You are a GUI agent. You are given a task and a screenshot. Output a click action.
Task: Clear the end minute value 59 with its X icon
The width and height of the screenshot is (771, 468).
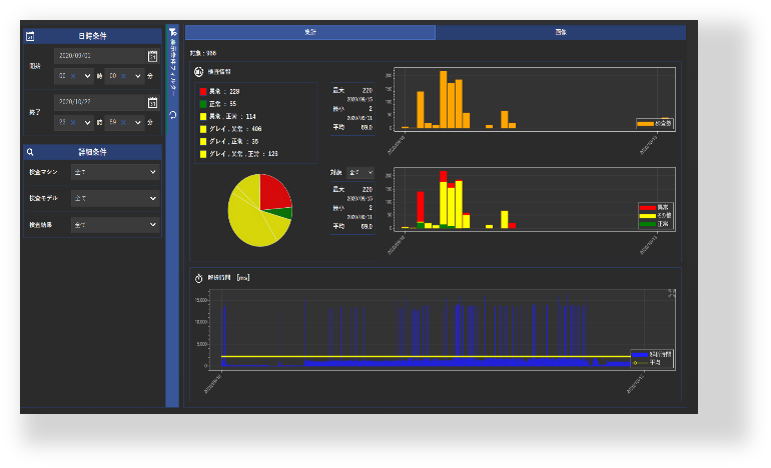123,122
